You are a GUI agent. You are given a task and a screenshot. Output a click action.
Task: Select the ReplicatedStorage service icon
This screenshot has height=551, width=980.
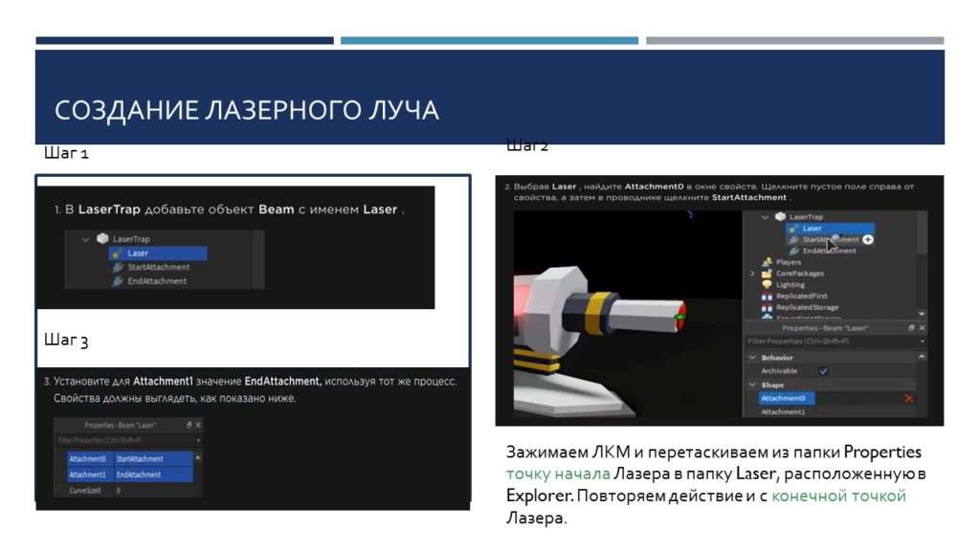767,307
